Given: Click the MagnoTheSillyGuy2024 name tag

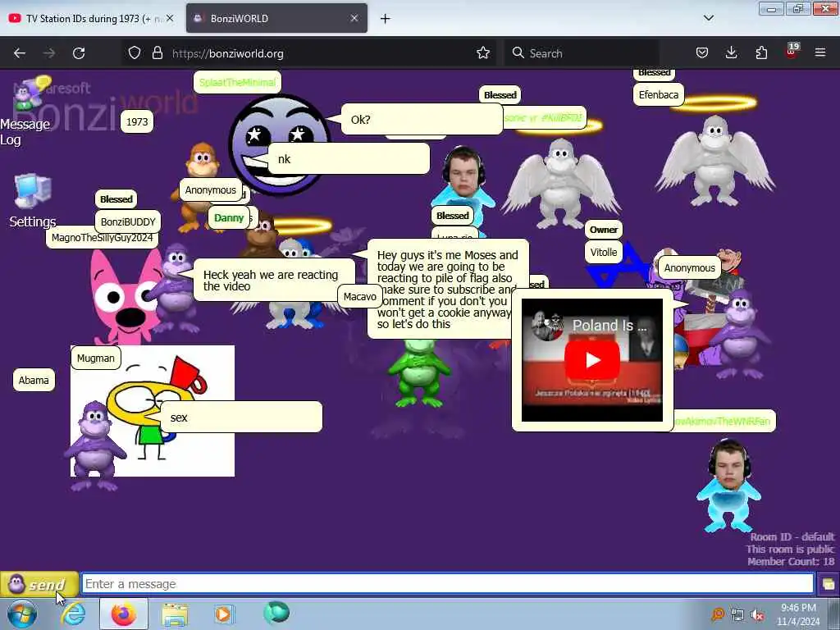Looking at the screenshot, I should (102, 237).
